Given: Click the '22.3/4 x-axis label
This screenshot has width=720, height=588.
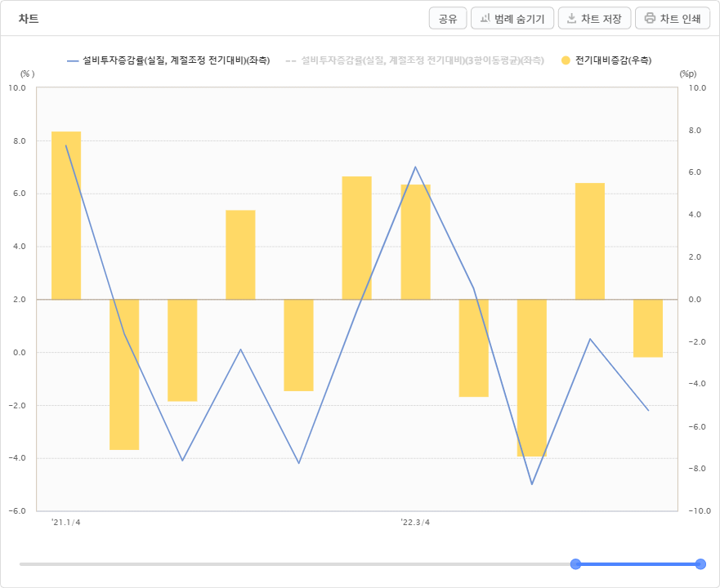Looking at the screenshot, I should coord(415,523).
